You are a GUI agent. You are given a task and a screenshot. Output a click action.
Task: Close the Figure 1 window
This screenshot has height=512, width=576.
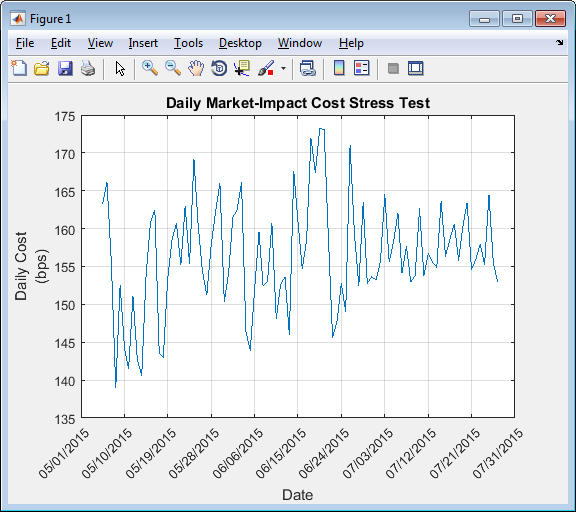point(550,18)
